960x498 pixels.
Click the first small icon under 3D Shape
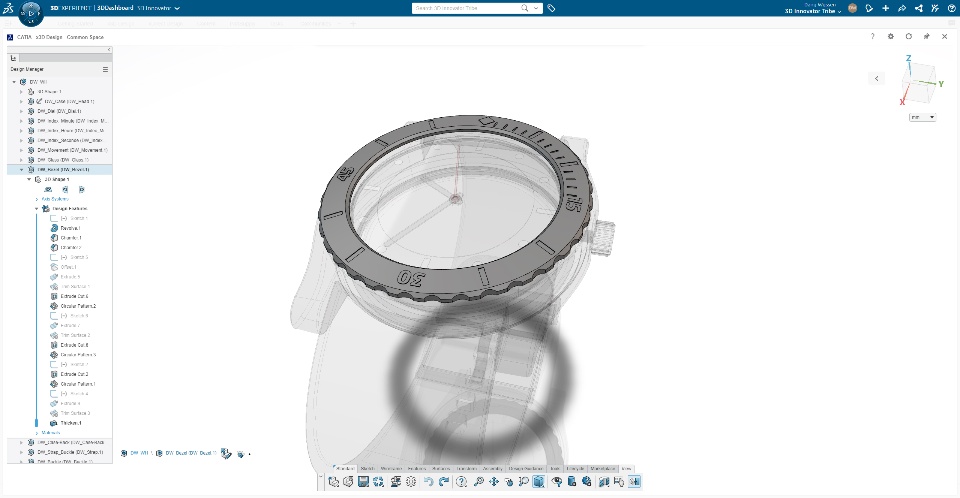point(48,189)
